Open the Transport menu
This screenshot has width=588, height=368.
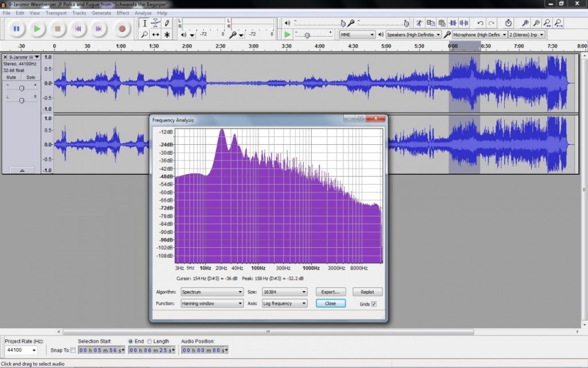[56, 13]
